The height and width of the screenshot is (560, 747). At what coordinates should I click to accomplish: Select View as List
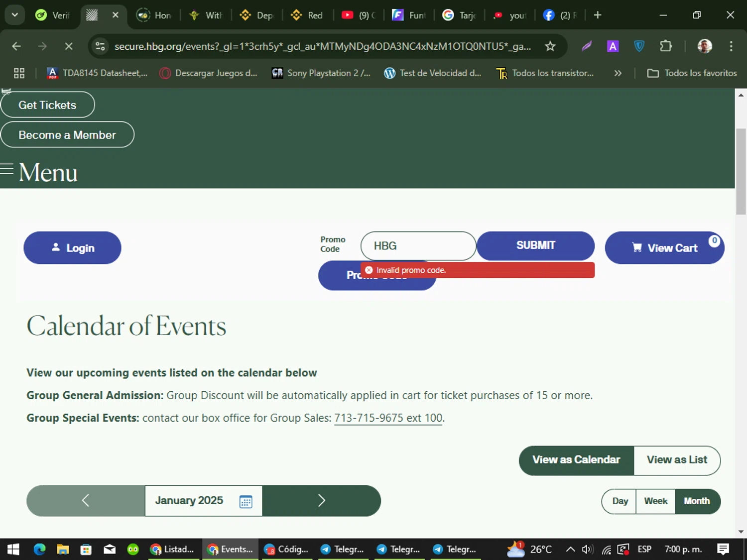[677, 460]
